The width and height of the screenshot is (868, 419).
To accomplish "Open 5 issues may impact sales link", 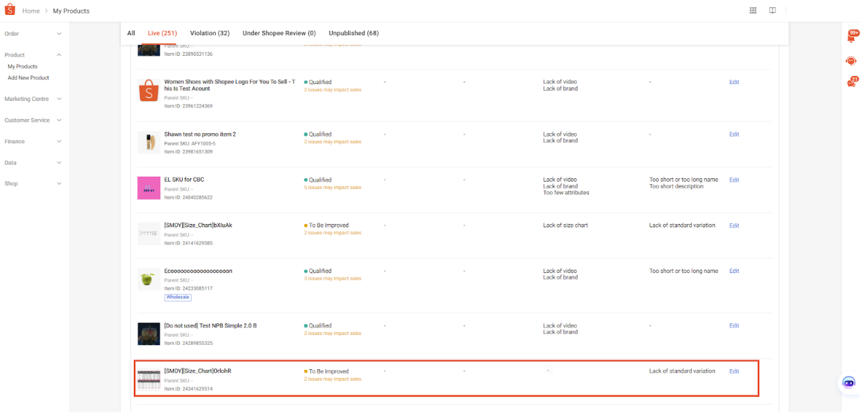I will [x=333, y=188].
